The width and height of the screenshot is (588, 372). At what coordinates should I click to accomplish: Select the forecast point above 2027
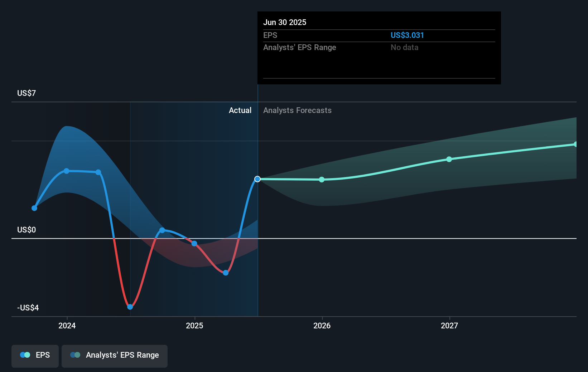[449, 159]
